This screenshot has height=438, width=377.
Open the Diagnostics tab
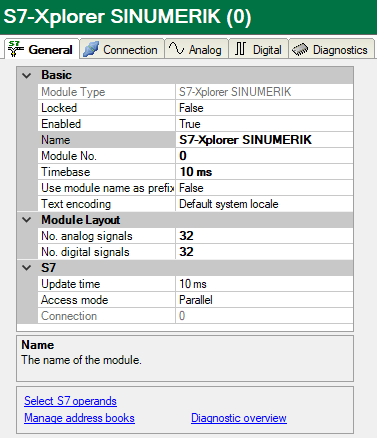(331, 49)
